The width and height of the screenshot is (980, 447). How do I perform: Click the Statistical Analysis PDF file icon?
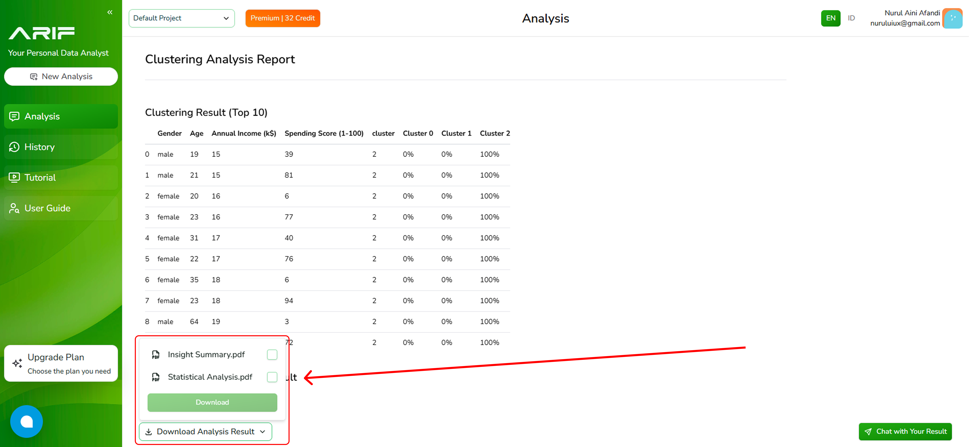(x=156, y=377)
